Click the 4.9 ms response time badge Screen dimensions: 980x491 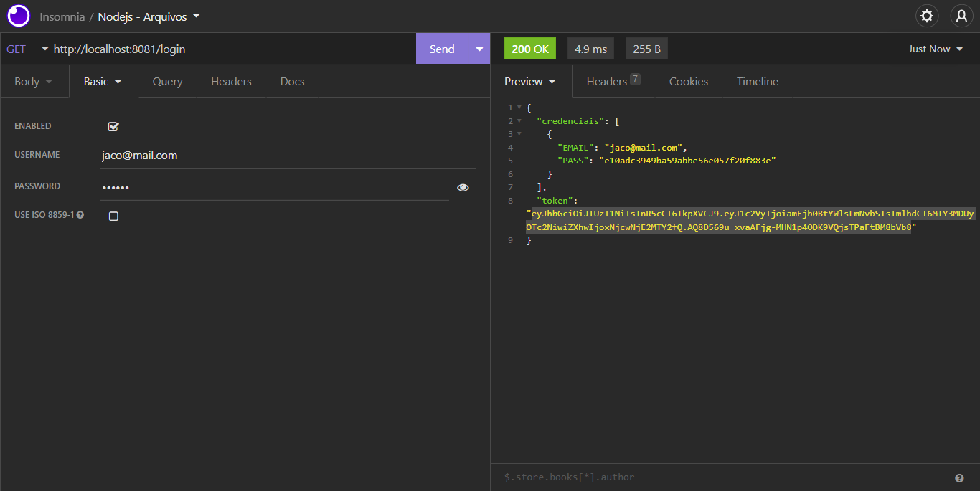(x=590, y=49)
